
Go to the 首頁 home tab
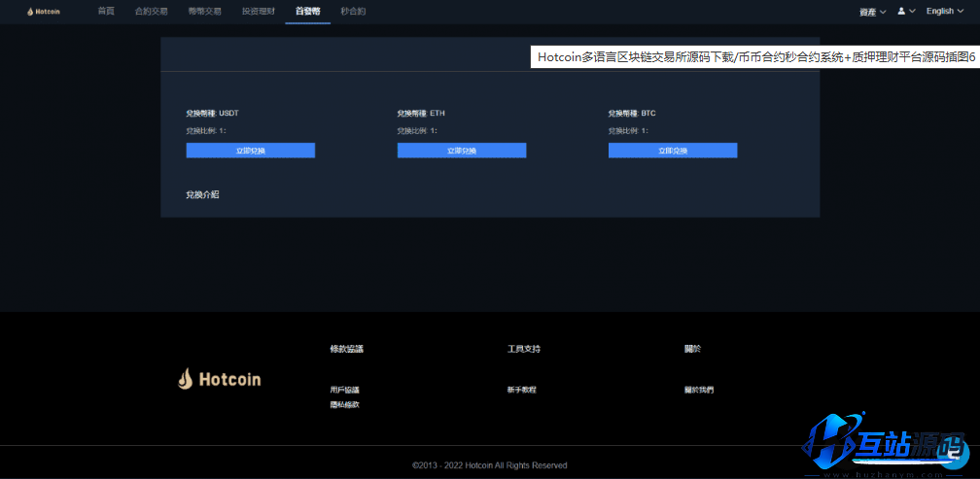click(x=106, y=12)
